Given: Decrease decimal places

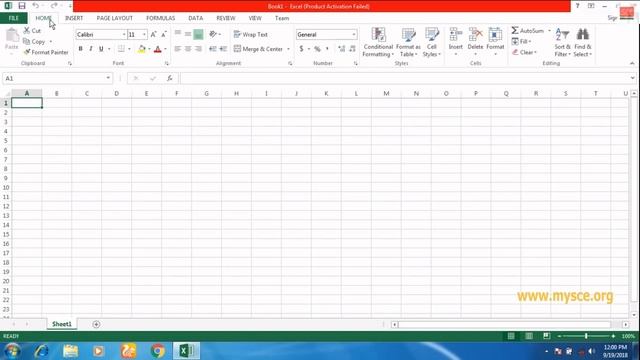Looking at the screenshot, I should tap(352, 49).
